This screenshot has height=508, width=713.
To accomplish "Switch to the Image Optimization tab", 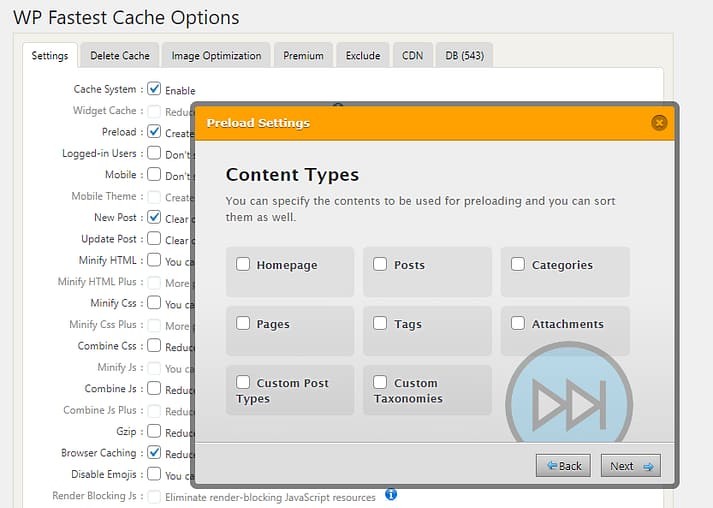I will 216,56.
